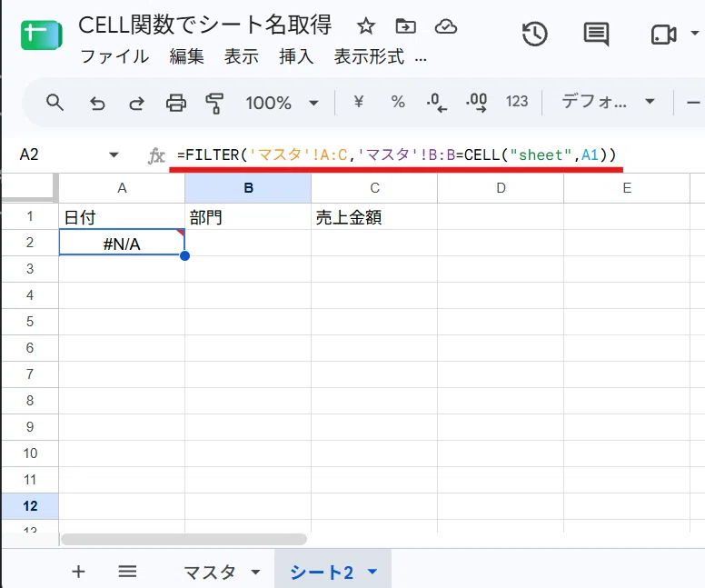705x588 pixels.
Task: Open the ファイル menu
Action: coord(114,57)
